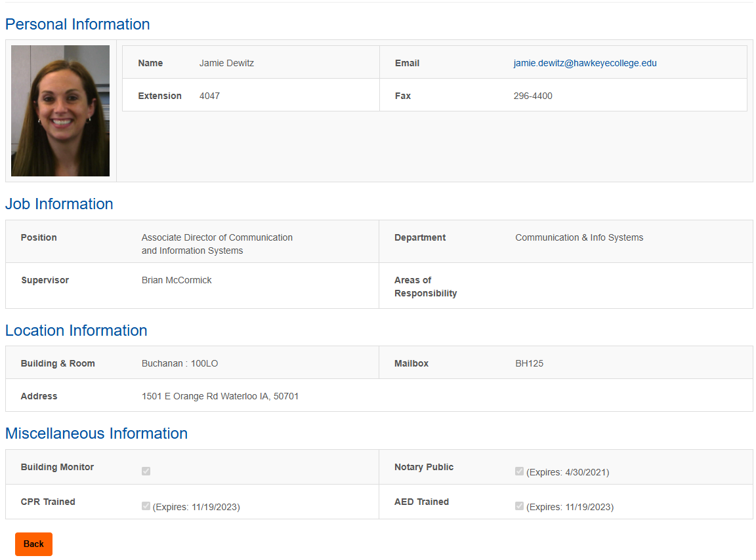This screenshot has height=560, width=756.
Task: Click the Associate Director position text
Action: point(217,244)
